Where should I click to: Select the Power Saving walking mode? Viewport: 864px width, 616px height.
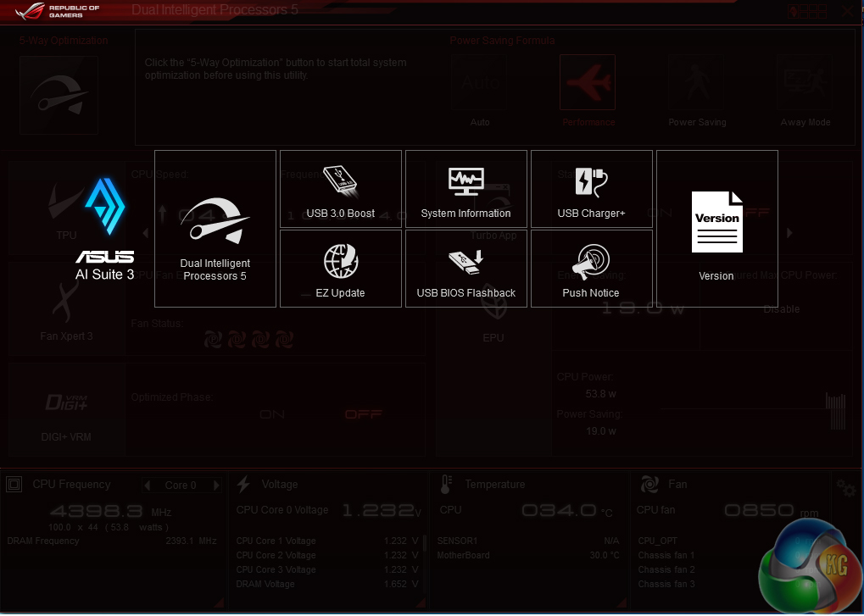coord(696,82)
